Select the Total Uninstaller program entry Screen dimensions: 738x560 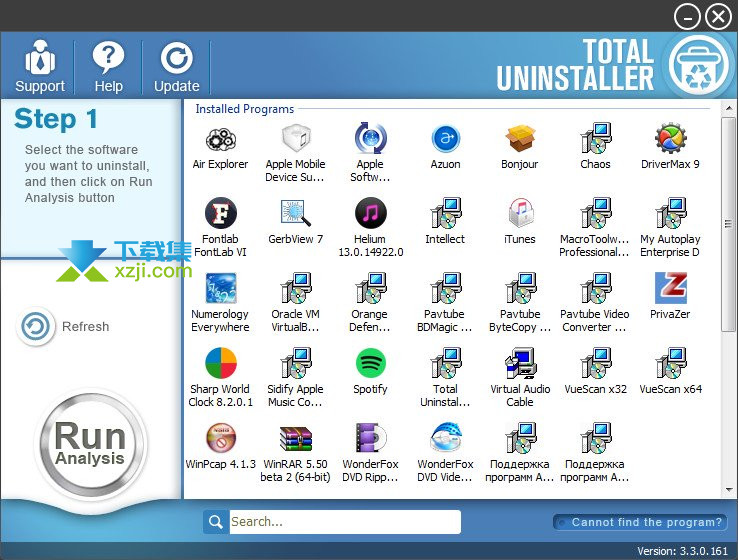tap(445, 363)
